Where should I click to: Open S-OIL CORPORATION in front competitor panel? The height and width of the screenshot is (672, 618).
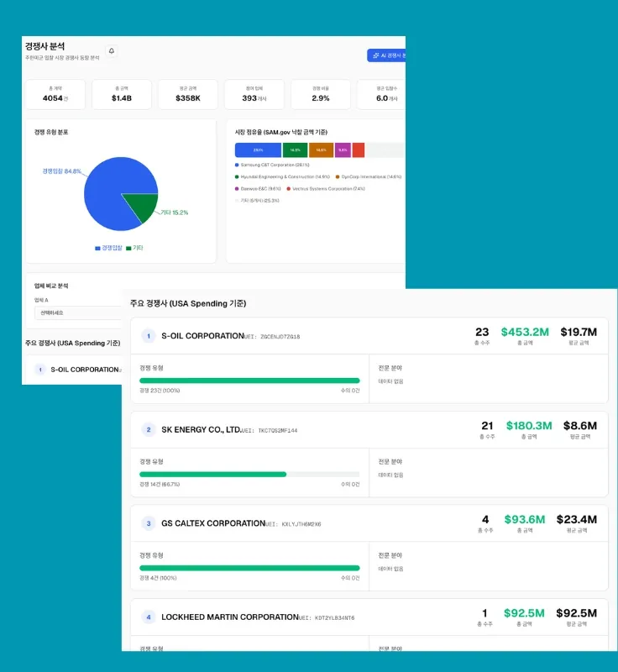click(202, 336)
